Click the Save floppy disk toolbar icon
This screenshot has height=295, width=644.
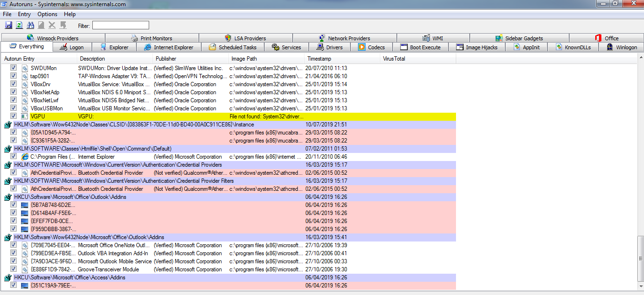tap(8, 25)
